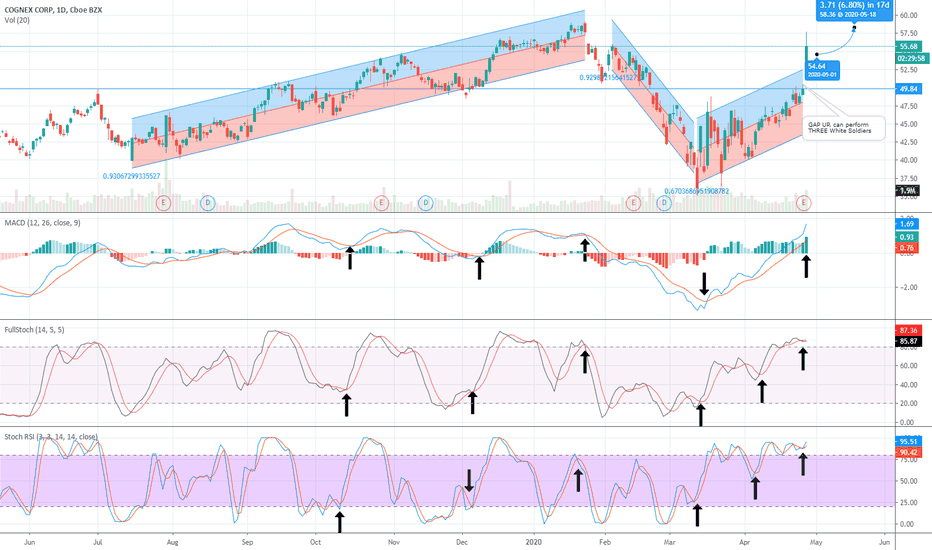Click the Mar label on the time axis
The width and height of the screenshot is (932, 550).
670,542
